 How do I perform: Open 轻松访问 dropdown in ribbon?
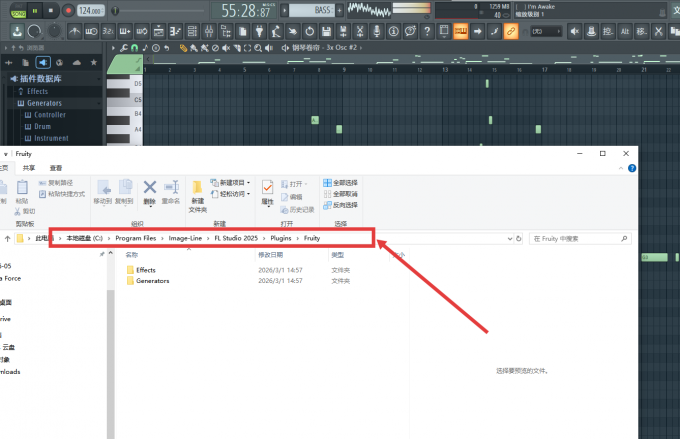230,194
